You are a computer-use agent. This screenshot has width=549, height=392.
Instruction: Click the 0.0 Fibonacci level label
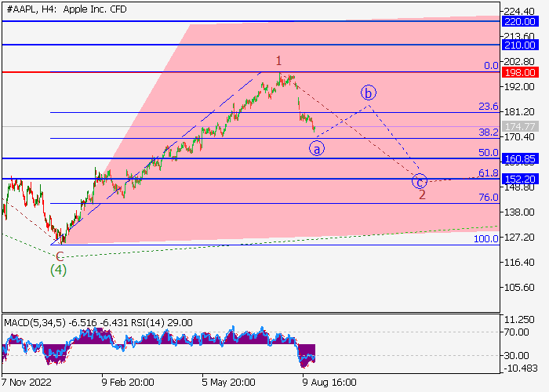point(491,66)
